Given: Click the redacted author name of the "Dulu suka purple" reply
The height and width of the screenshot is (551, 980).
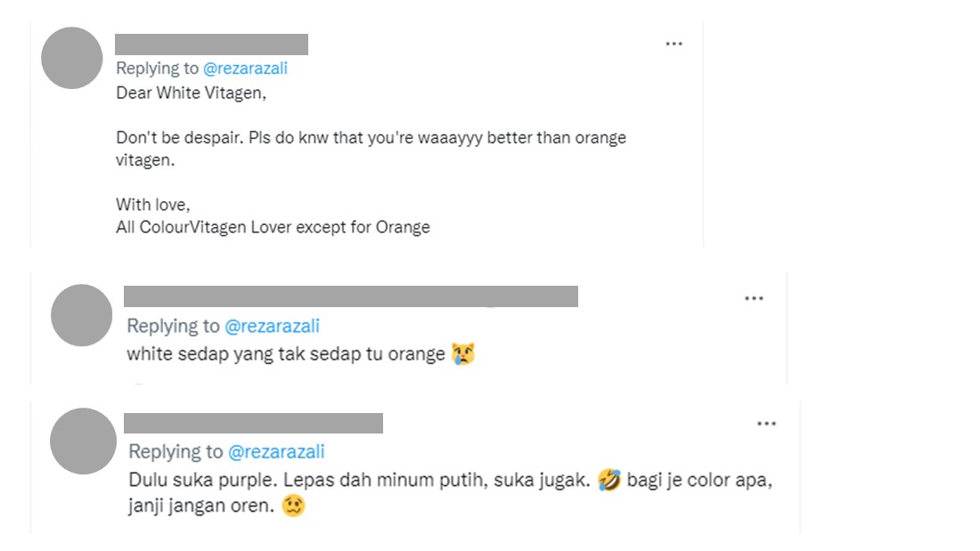Looking at the screenshot, I should 253,423.
